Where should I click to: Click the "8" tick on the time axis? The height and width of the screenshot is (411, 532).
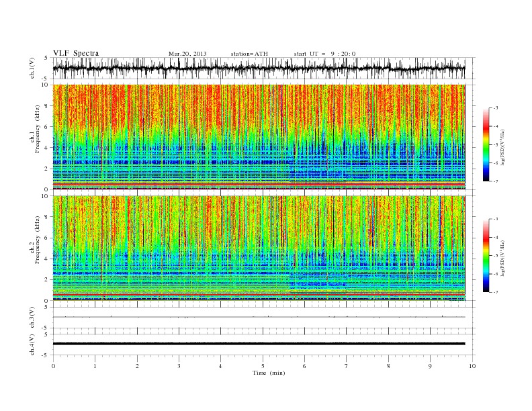(388, 366)
